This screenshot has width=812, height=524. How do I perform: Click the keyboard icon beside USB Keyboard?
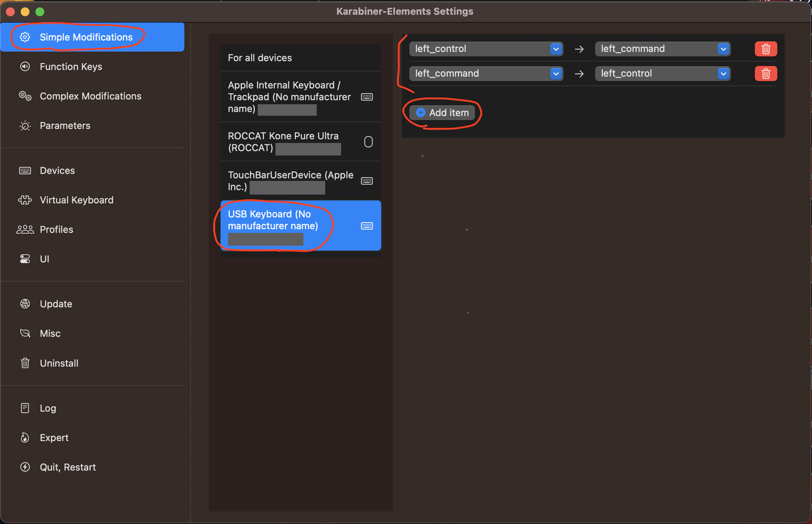pos(367,226)
